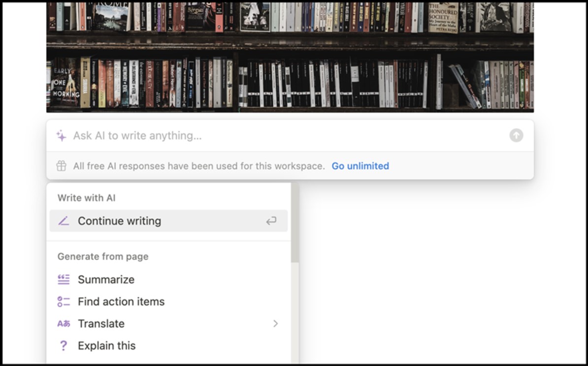
Task: Click the Generate from page section heading
Action: (x=103, y=257)
